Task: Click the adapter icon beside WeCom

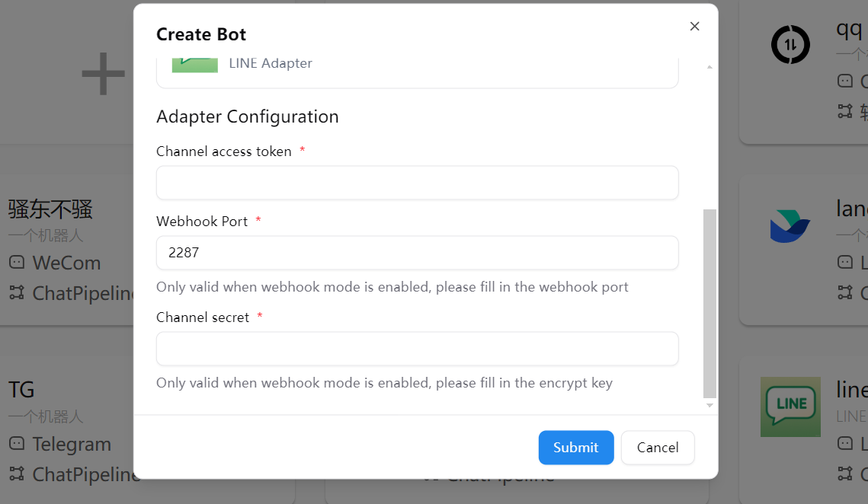Action: click(17, 263)
